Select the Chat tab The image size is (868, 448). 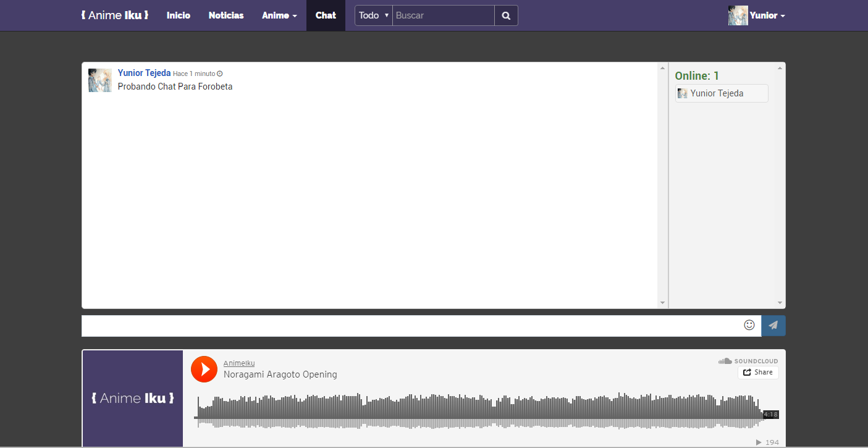(326, 15)
